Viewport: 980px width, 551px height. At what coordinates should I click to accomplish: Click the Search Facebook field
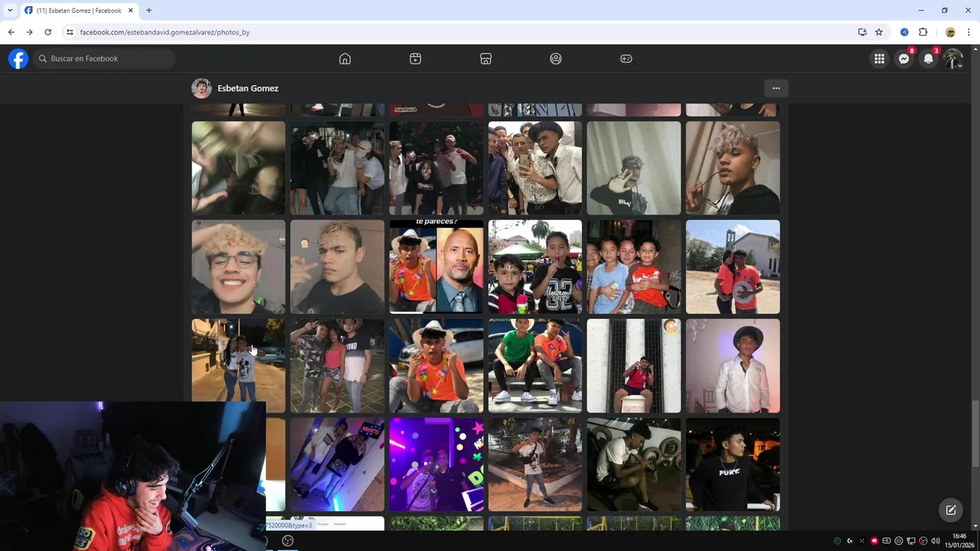coord(104,58)
